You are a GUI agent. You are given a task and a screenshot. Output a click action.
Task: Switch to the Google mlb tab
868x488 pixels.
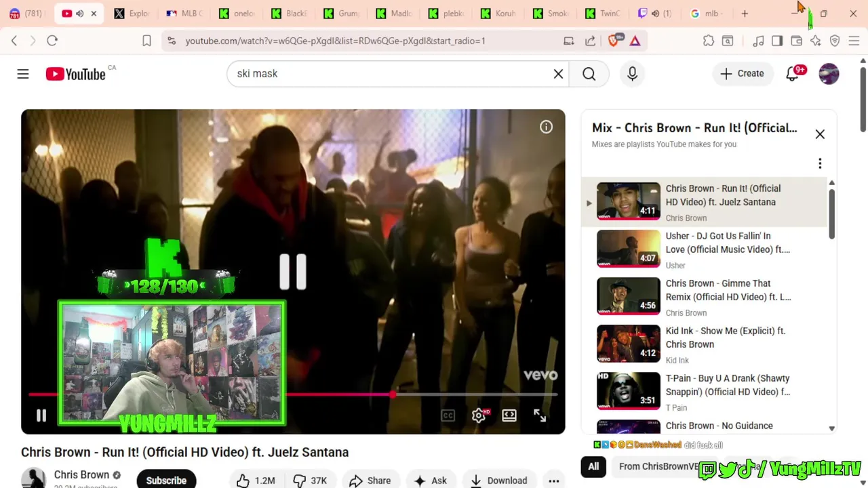tap(707, 14)
